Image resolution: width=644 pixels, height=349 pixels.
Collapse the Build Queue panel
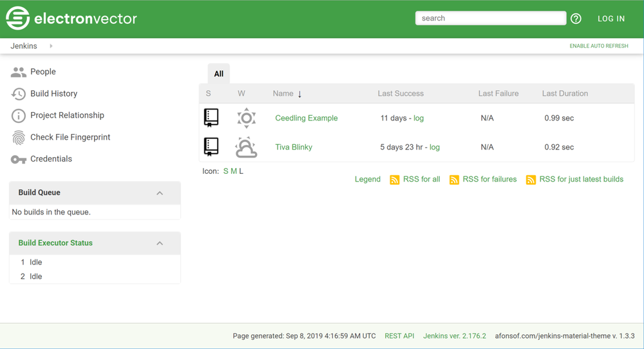(x=160, y=193)
